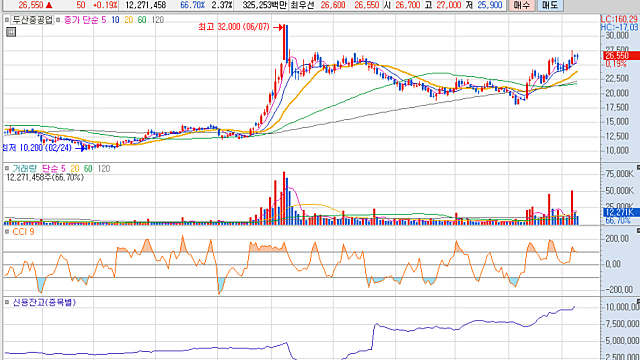Click the 75,000K volume axis label
The image size is (640, 360).
click(x=619, y=174)
